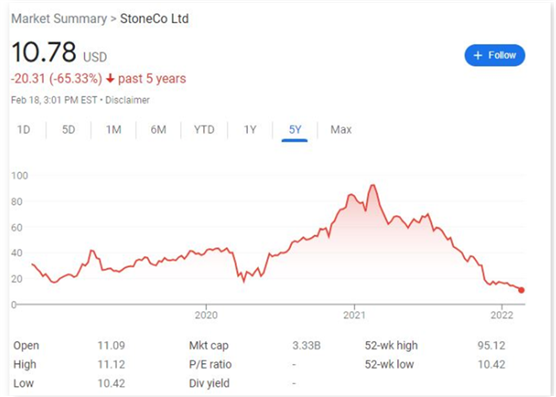
Task: Follow StoneCo Ltd stock
Action: point(495,55)
